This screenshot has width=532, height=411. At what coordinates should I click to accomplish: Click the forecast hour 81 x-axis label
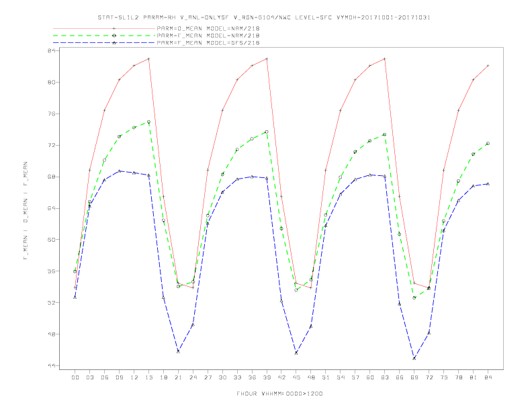point(474,377)
